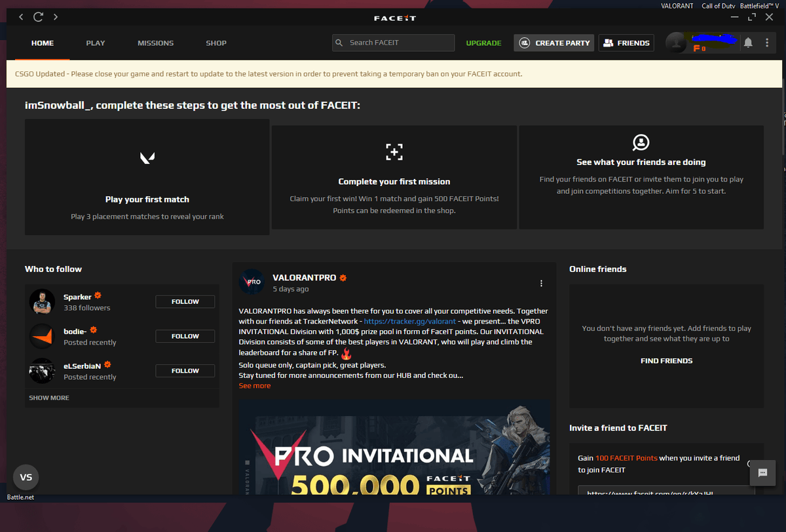Click the VALORANTPRO post author name

[304, 278]
